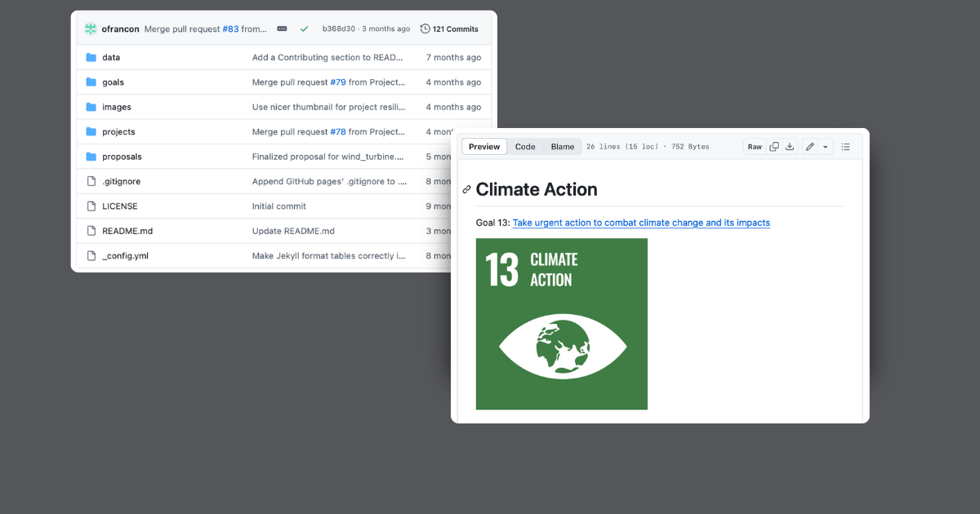980x514 pixels.
Task: Switch to the Preview tab
Action: tap(484, 147)
